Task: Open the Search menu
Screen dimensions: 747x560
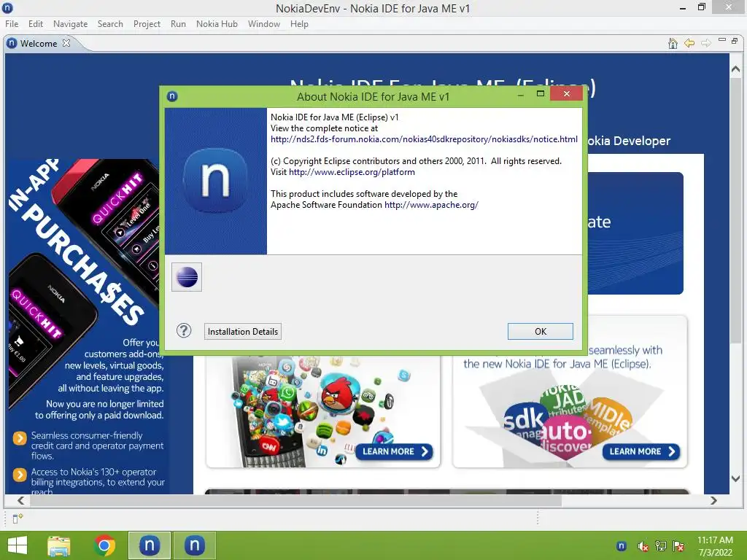Action: pyautogui.click(x=110, y=24)
